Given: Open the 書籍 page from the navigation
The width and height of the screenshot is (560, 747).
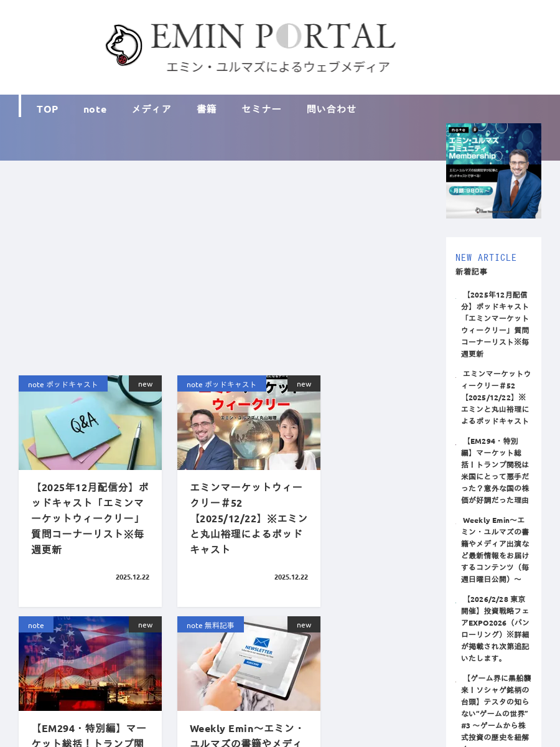Looking at the screenshot, I should click(206, 108).
